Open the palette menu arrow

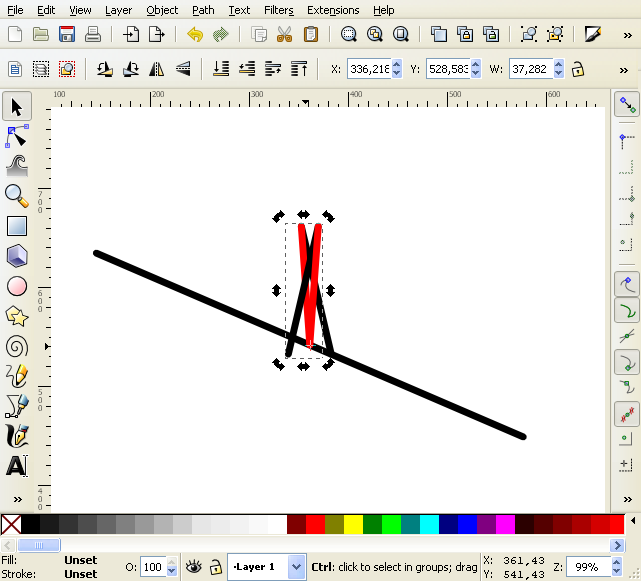[x=633, y=520]
